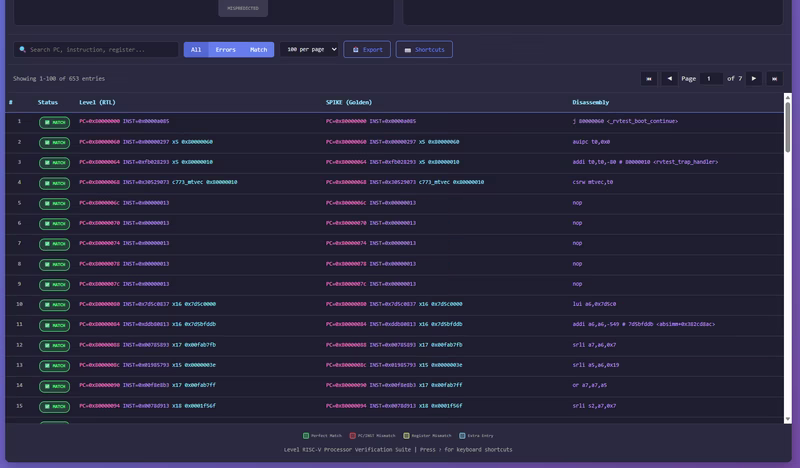Open the Shortcuts button

pyautogui.click(x=424, y=49)
